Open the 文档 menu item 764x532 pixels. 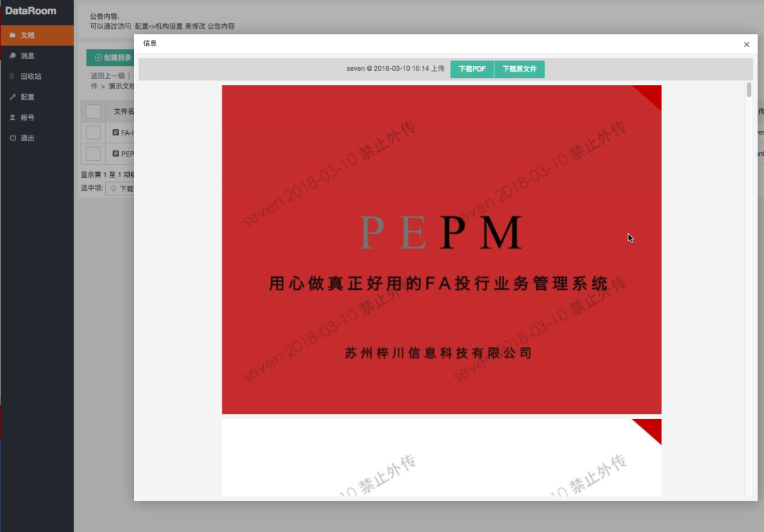pos(37,35)
